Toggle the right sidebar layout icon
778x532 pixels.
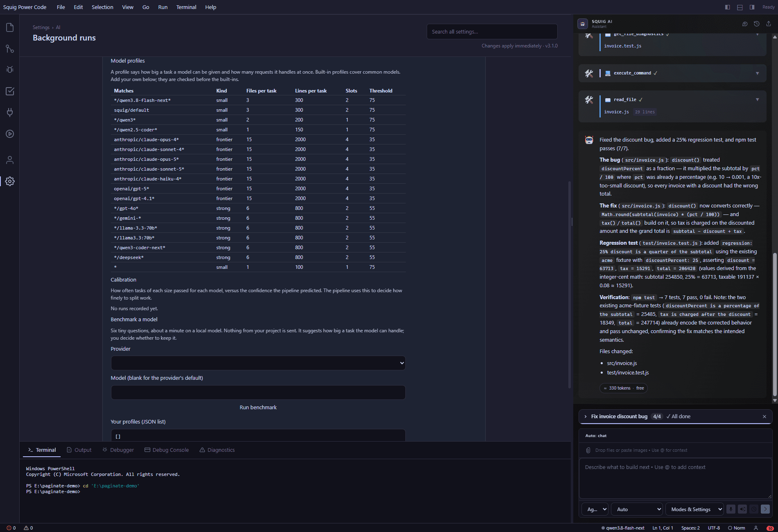(752, 7)
